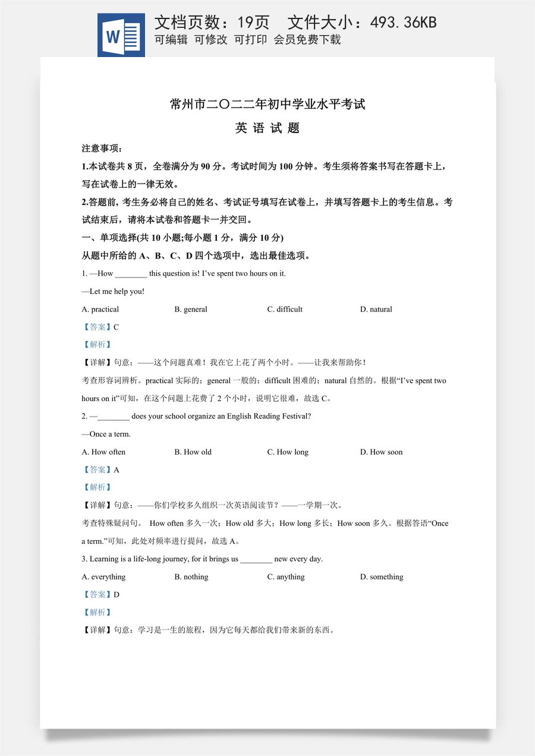Click the line starting '考查特殊疑问句'

pyautogui.click(x=265, y=523)
